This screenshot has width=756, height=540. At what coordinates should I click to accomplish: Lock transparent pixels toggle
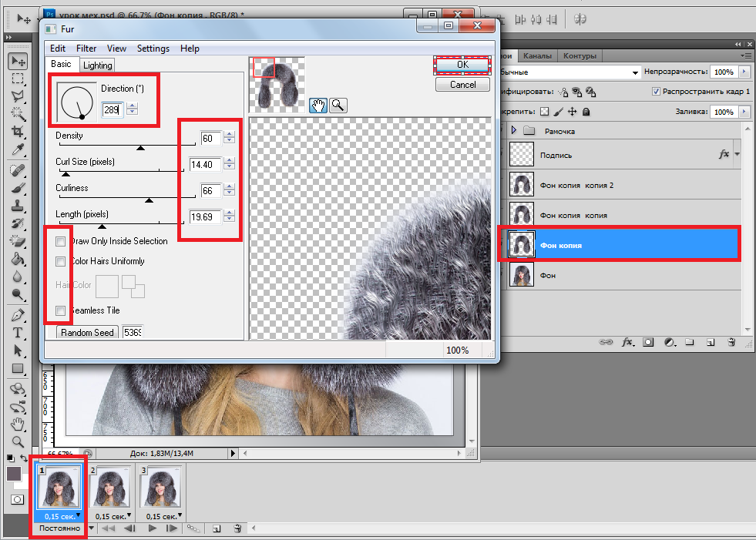coord(544,112)
